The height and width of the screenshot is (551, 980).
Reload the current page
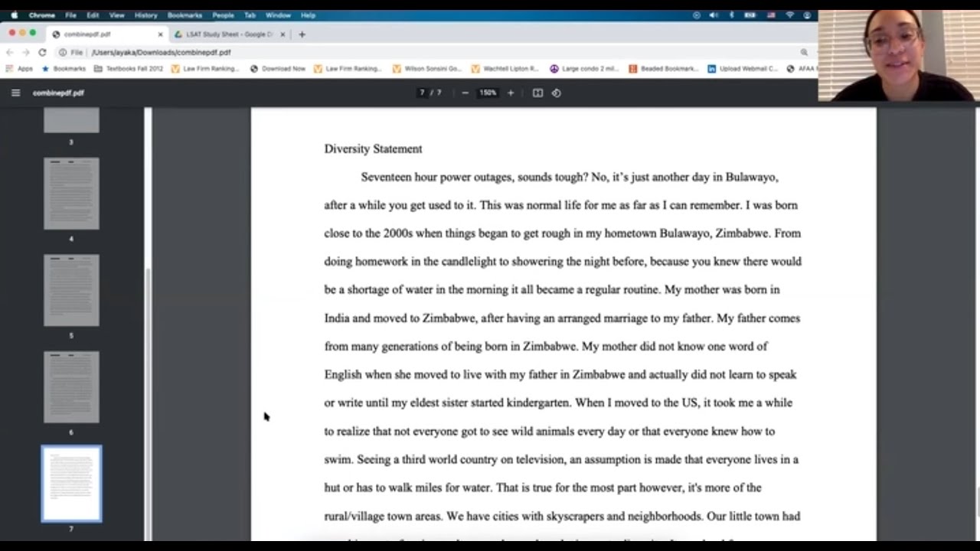tap(42, 52)
